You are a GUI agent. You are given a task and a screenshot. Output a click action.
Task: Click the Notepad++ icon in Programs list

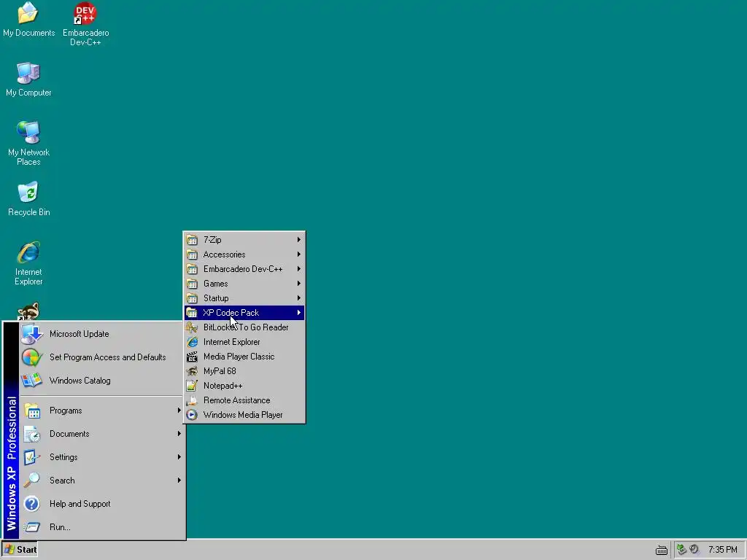click(192, 386)
